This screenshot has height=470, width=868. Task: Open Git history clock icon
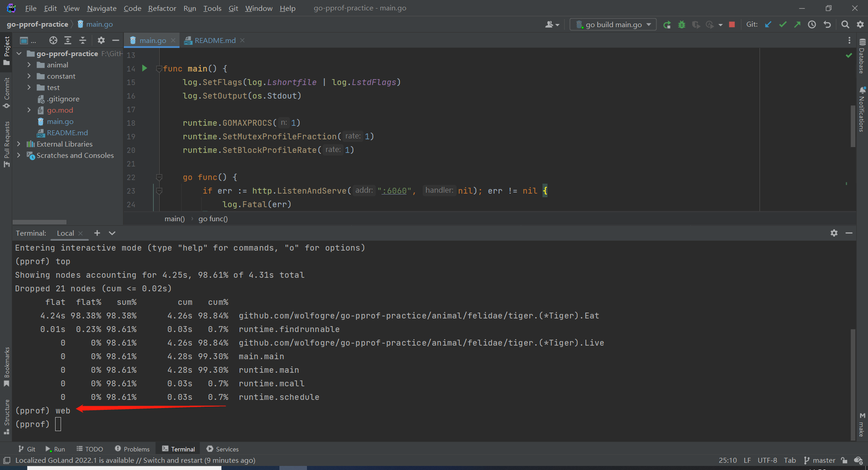tap(812, 25)
